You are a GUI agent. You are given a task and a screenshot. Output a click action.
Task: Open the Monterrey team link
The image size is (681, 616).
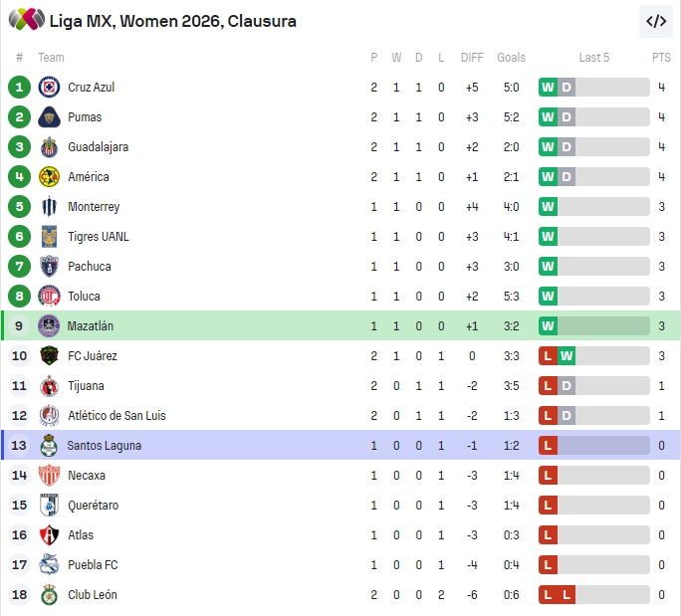(94, 207)
